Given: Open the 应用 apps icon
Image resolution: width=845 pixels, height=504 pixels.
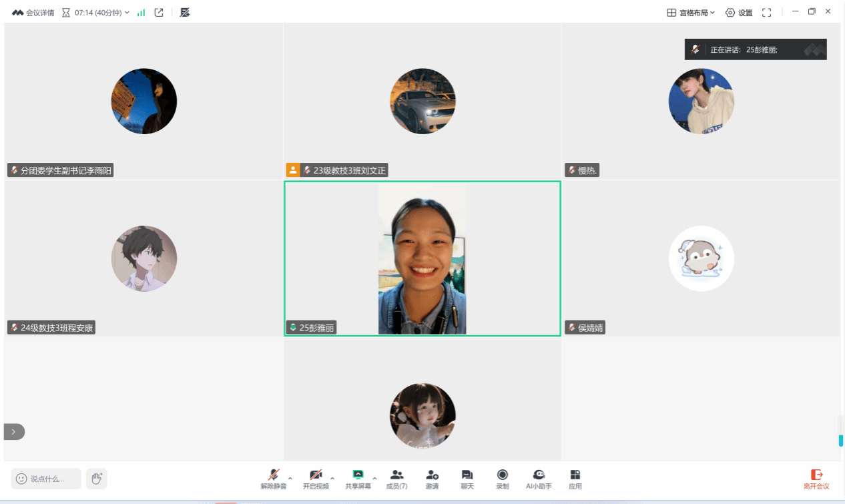Looking at the screenshot, I should (575, 479).
